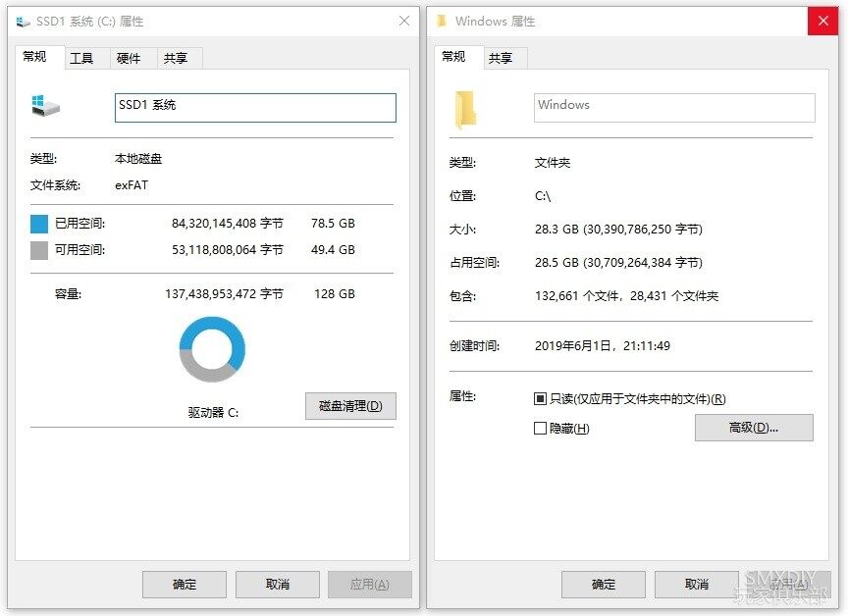Toggle the 只读 read-only checkbox
This screenshot has width=848, height=616.
click(540, 399)
